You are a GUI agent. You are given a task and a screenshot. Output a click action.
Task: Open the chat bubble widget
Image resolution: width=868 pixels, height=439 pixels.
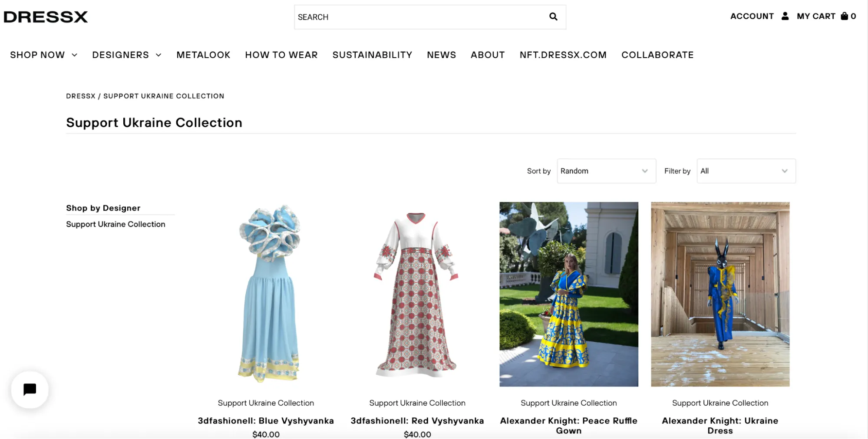point(30,390)
